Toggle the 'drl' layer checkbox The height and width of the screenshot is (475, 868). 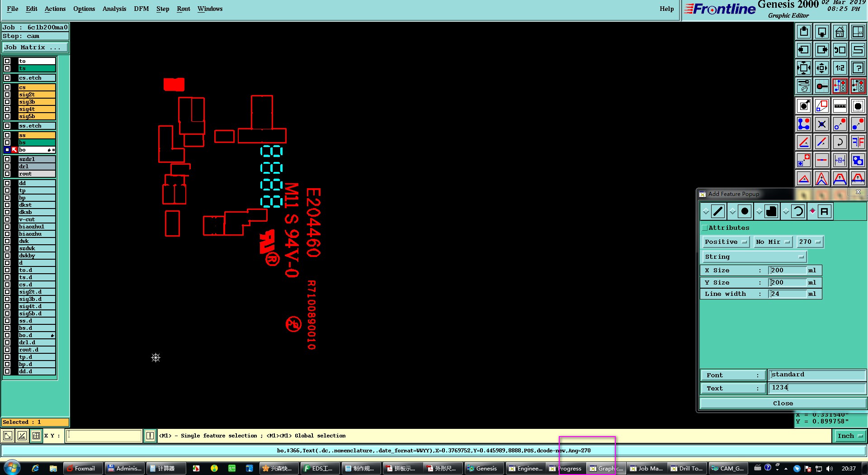click(7, 166)
